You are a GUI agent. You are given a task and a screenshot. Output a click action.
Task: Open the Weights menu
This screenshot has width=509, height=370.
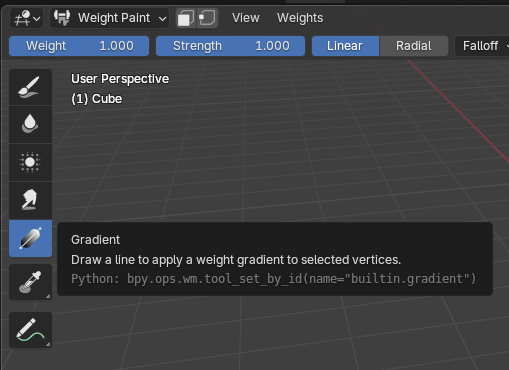pos(300,18)
